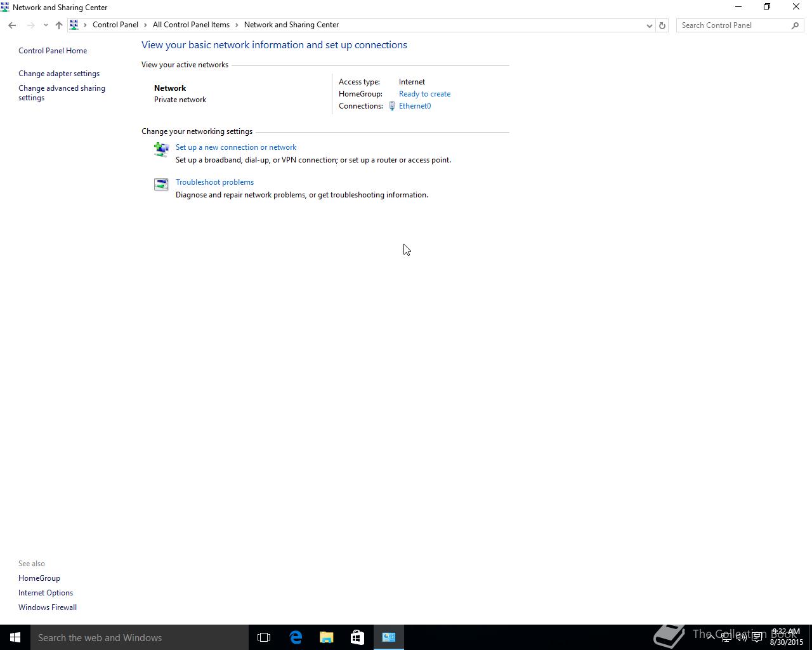Refresh the Network and Sharing Center view
The image size is (812, 650).
(662, 25)
